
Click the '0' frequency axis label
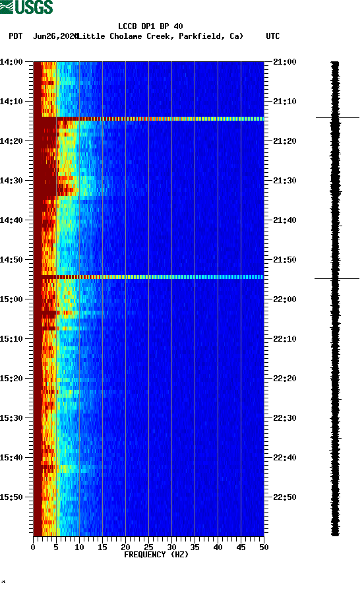[x=33, y=547]
